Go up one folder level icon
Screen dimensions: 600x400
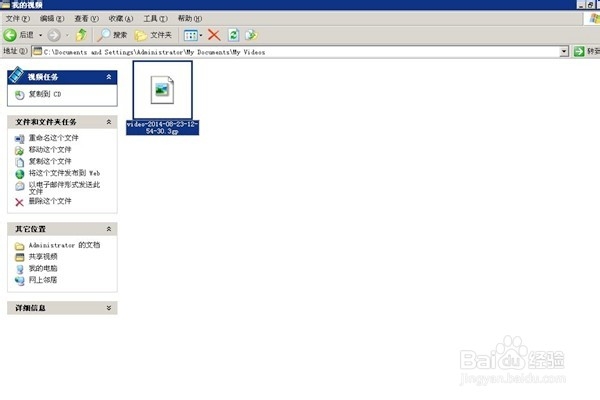81,35
